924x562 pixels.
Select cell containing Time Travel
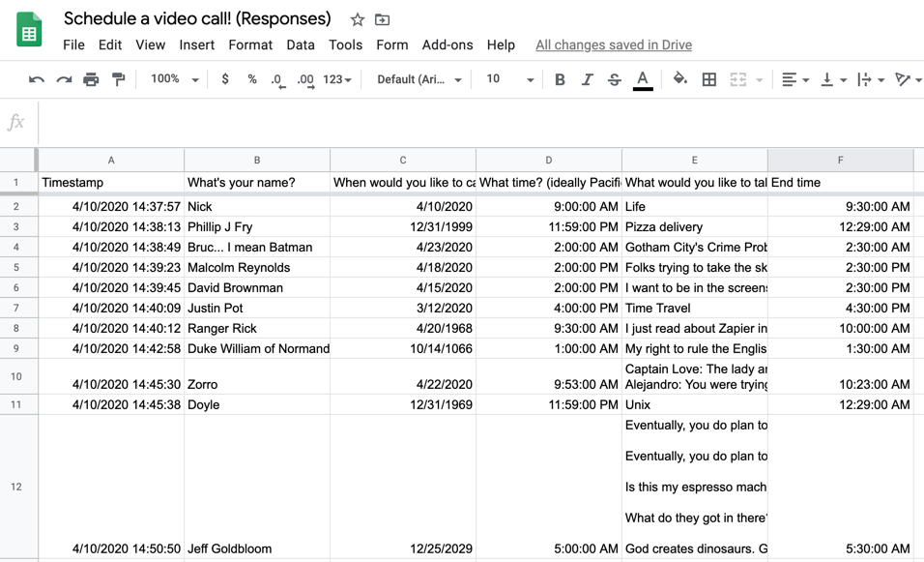click(694, 308)
